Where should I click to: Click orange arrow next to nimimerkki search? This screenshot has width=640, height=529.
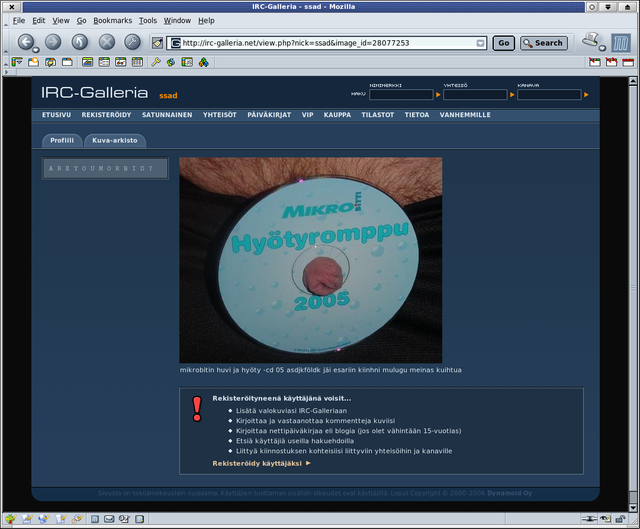(438, 95)
